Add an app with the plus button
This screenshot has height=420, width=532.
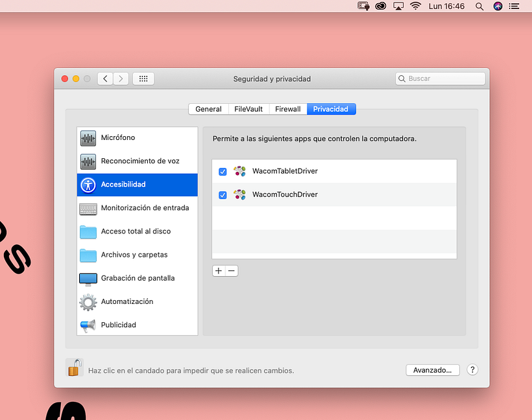tap(219, 271)
